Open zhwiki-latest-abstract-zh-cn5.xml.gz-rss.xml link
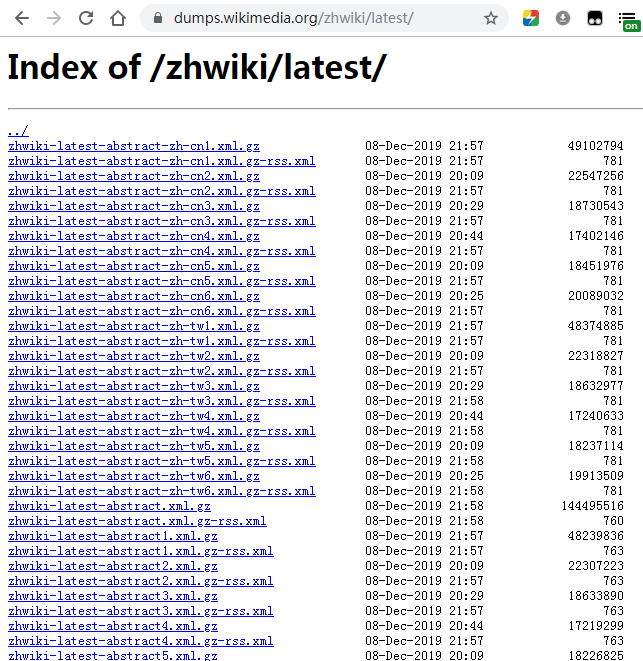643x661 pixels. [161, 281]
